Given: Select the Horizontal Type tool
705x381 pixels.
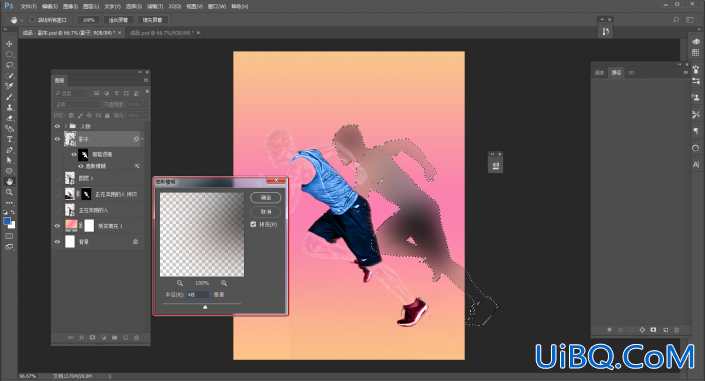Looking at the screenshot, I should pos(9,139).
